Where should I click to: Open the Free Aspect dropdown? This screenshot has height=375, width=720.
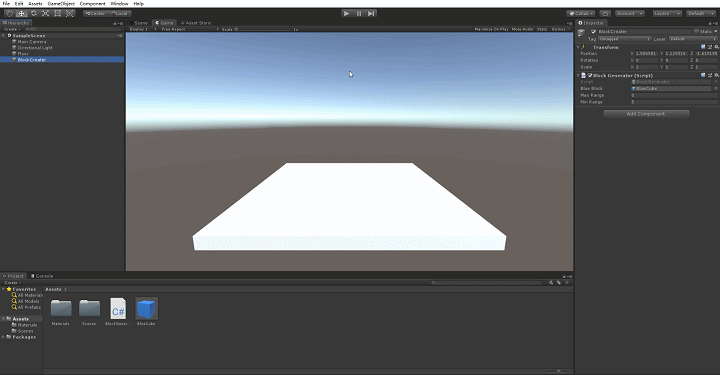[x=190, y=29]
